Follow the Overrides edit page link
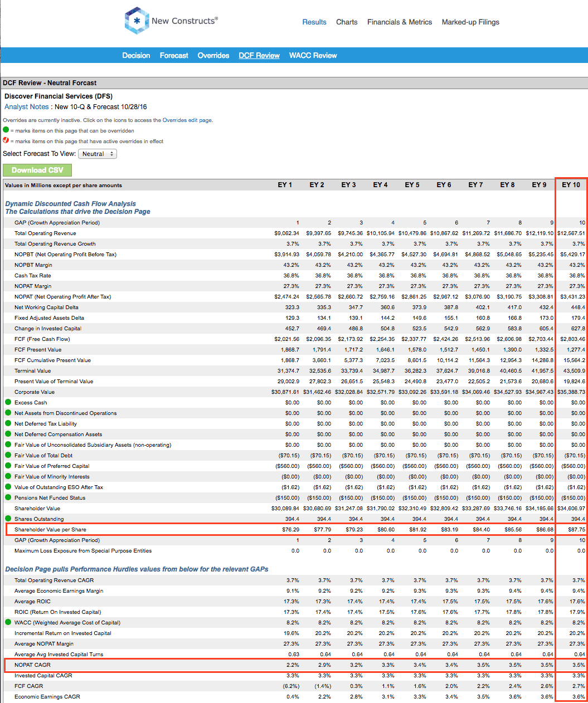 pos(187,120)
